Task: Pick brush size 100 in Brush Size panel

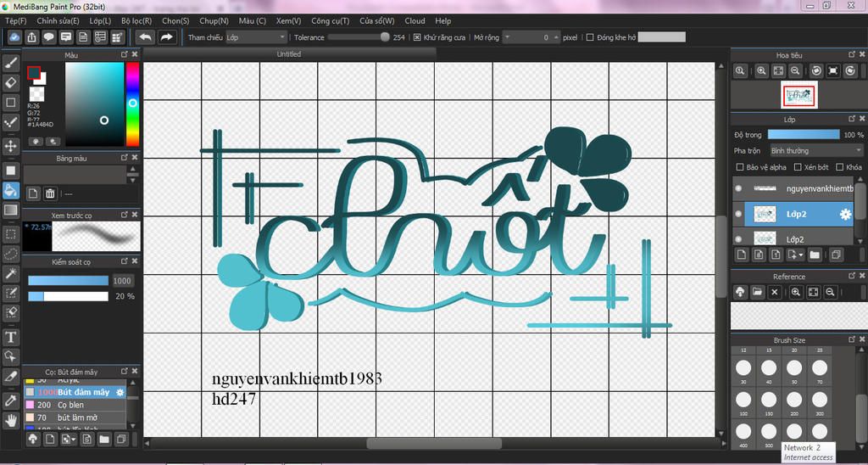Action: pyautogui.click(x=743, y=399)
